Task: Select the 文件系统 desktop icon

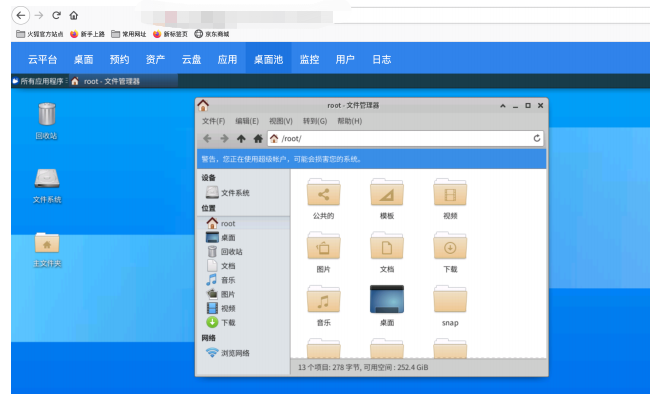Action: (47, 186)
